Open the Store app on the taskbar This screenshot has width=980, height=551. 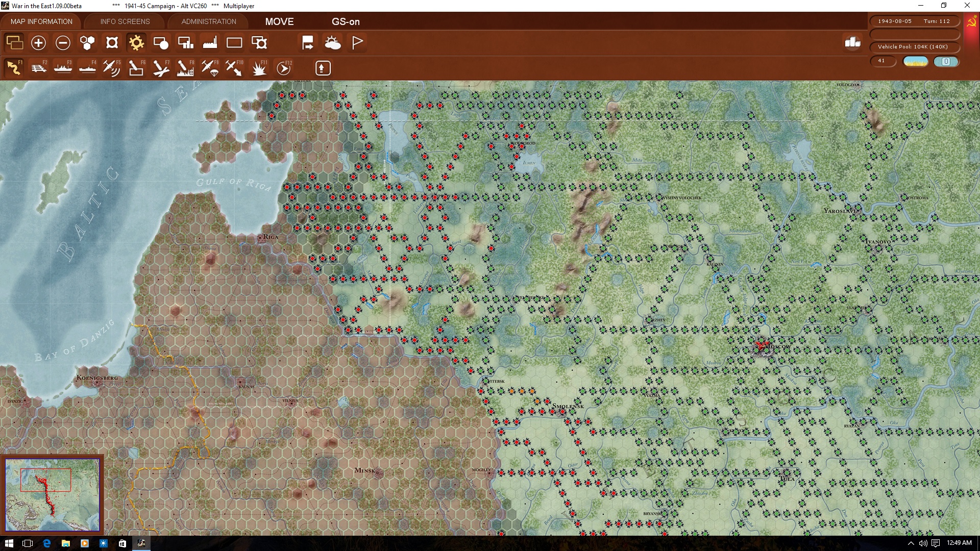(x=122, y=543)
